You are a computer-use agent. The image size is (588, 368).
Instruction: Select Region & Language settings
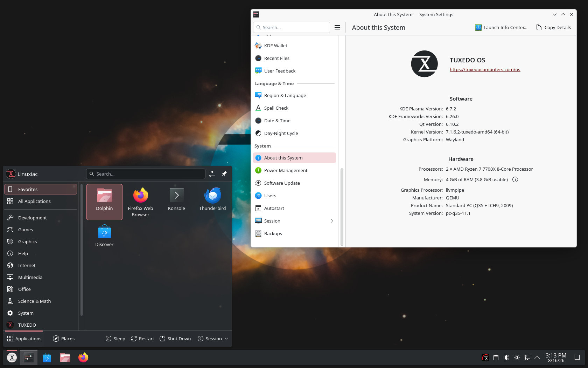[x=294, y=95]
